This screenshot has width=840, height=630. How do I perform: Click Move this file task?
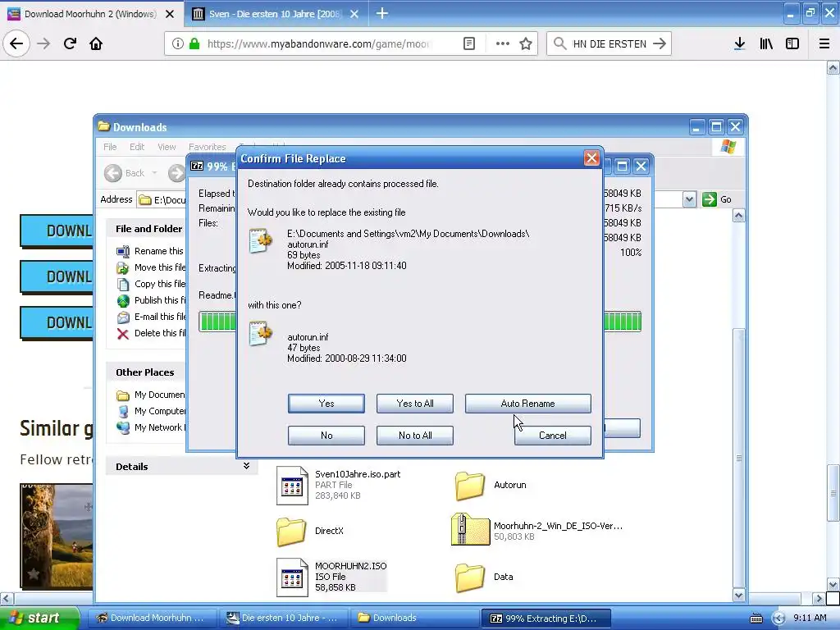152,267
